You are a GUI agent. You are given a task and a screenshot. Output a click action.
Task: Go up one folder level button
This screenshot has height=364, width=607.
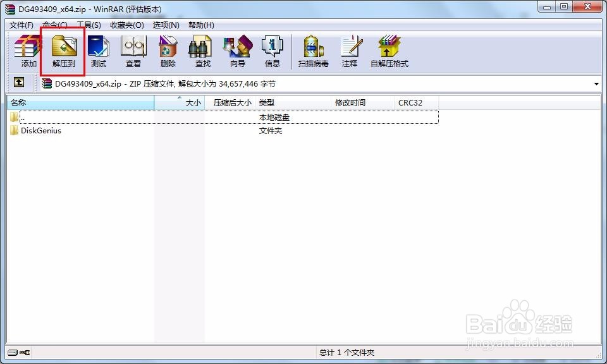click(x=18, y=82)
